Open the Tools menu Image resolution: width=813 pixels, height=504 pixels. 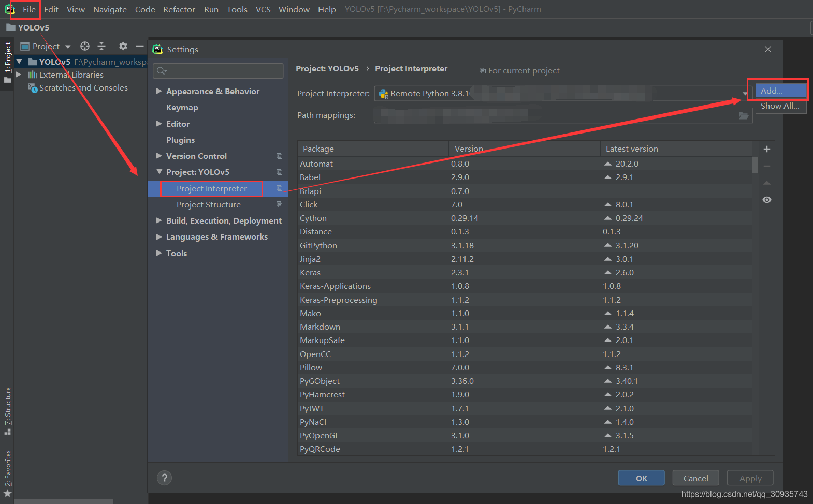pos(237,9)
